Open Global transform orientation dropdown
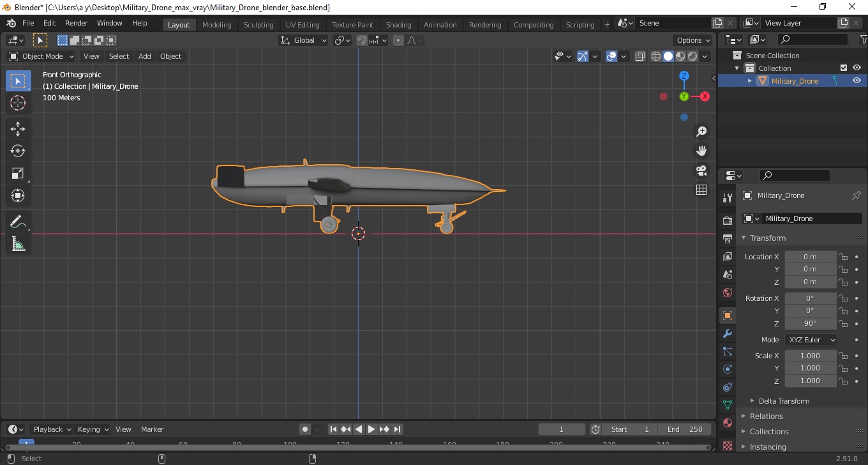Viewport: 868px width, 465px height. pos(304,40)
